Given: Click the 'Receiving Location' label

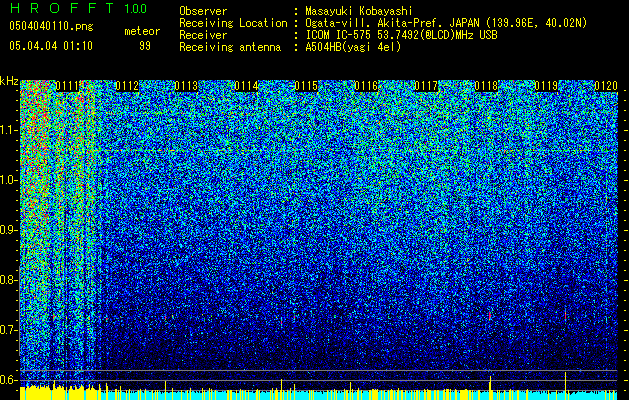Looking at the screenshot, I should click(x=233, y=23).
